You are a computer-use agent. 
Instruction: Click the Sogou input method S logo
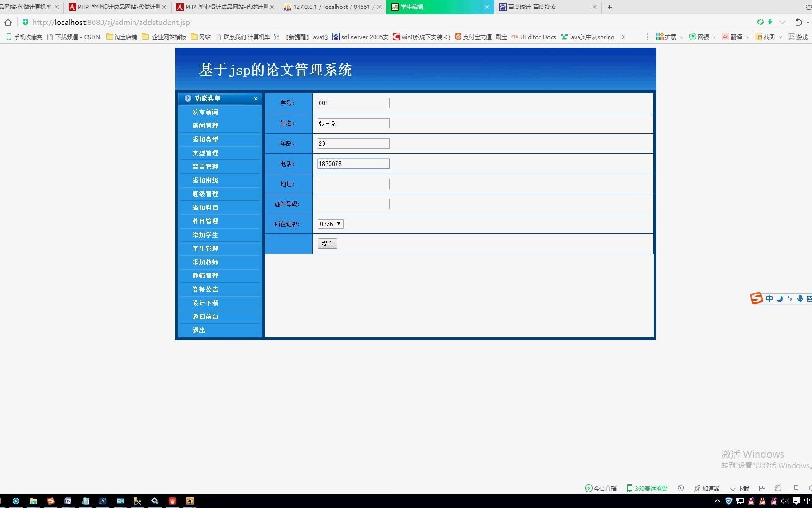pyautogui.click(x=756, y=298)
